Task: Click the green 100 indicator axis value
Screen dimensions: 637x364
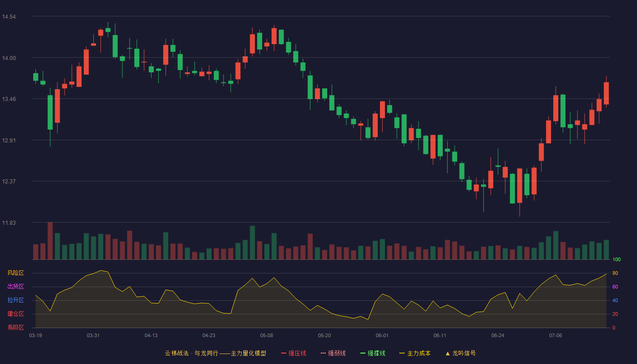Action: [x=617, y=260]
